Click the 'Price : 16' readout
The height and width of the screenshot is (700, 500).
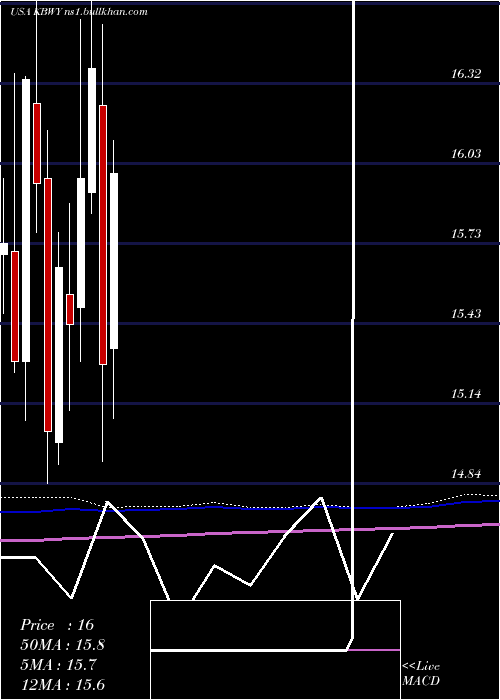click(57, 625)
